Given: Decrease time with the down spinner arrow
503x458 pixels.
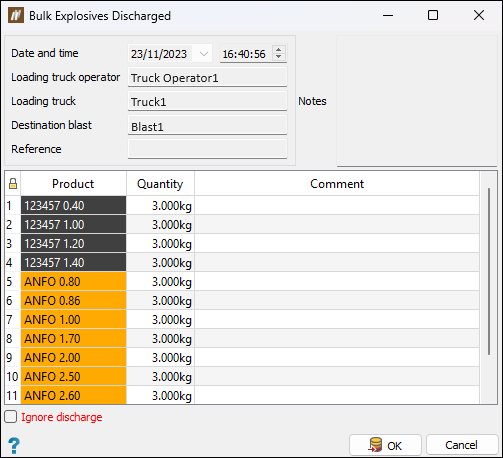Looking at the screenshot, I should tap(279, 57).
